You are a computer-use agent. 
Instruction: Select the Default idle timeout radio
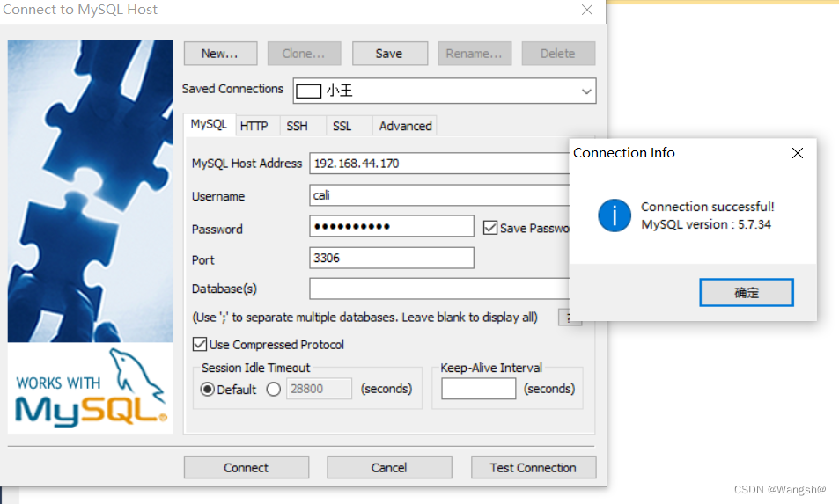208,389
